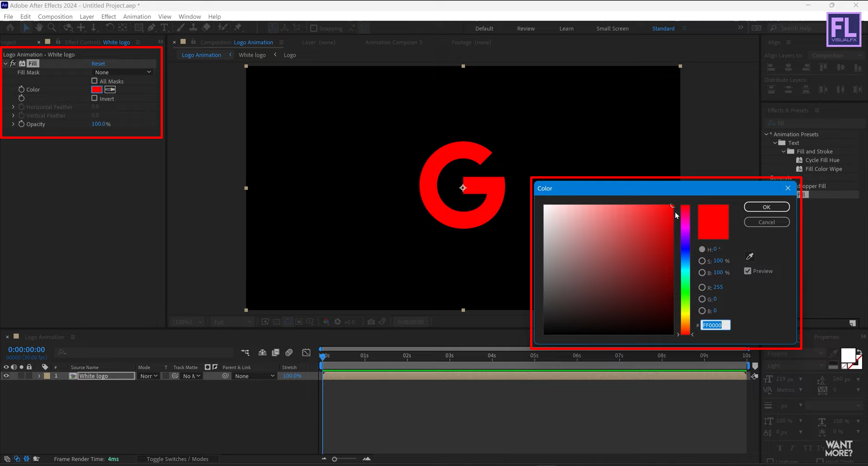Click the eyedropper in the Color dialog

tap(749, 257)
